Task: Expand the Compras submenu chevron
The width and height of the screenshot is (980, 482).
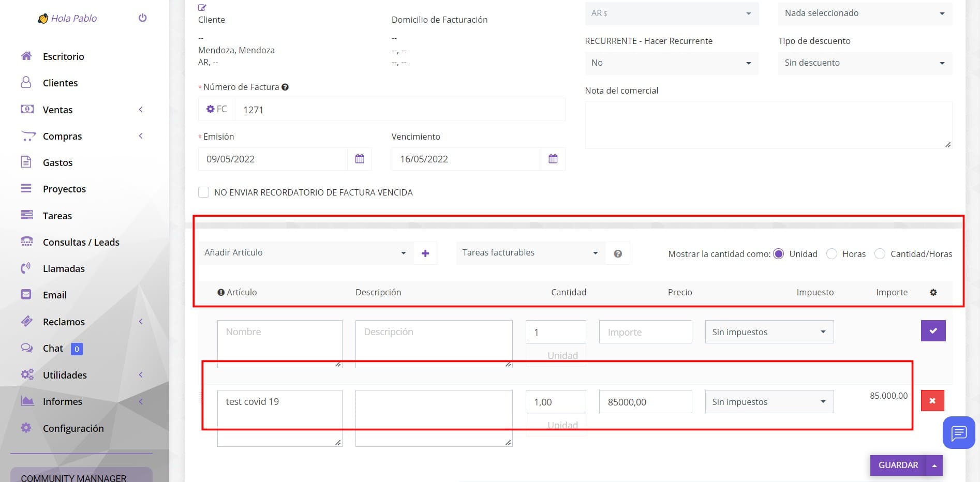Action: tap(141, 136)
